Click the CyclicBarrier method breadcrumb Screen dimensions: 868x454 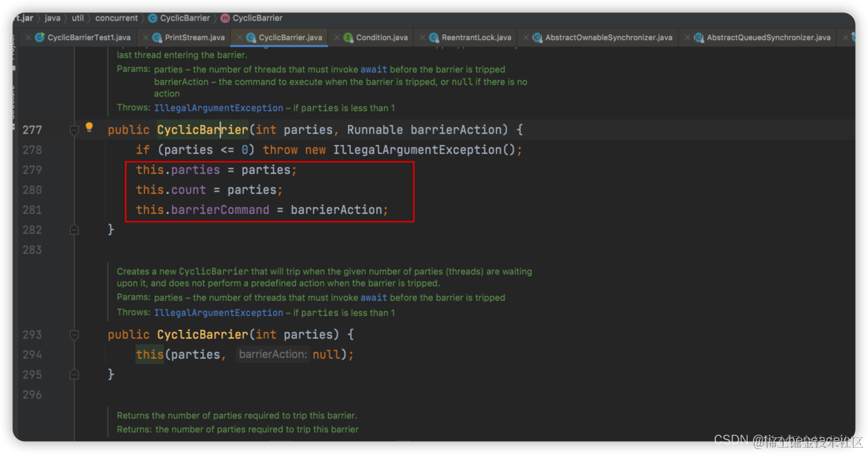pos(251,18)
